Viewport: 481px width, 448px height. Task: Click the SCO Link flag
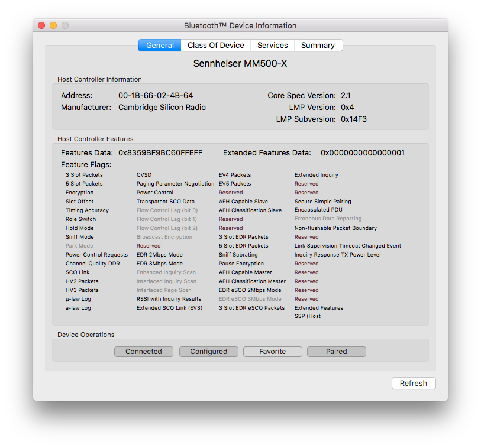[78, 272]
